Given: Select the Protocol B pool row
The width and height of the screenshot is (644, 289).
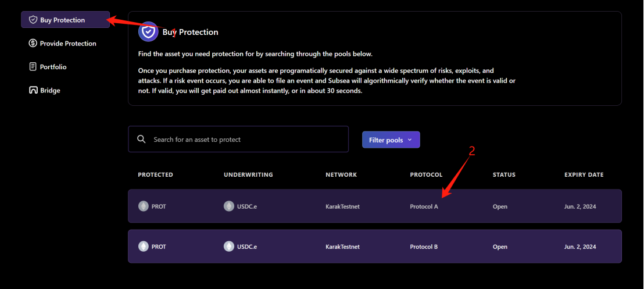Looking at the screenshot, I should click(x=374, y=246).
